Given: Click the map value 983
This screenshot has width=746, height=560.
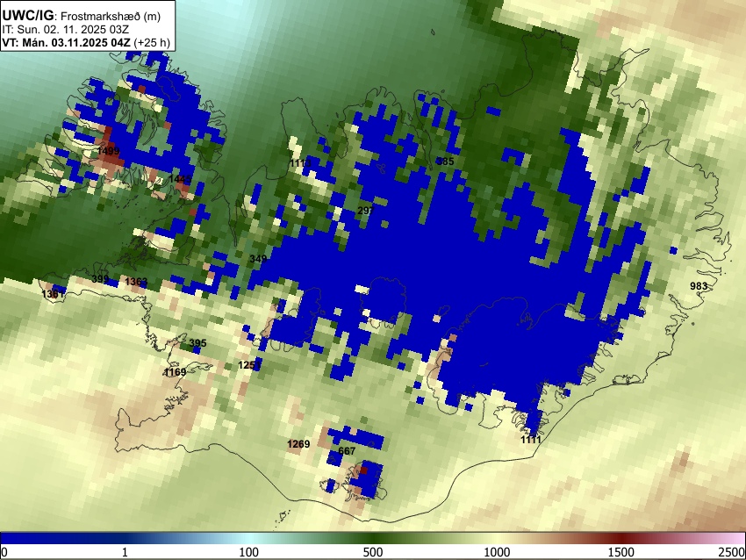Looking at the screenshot, I should [699, 286].
